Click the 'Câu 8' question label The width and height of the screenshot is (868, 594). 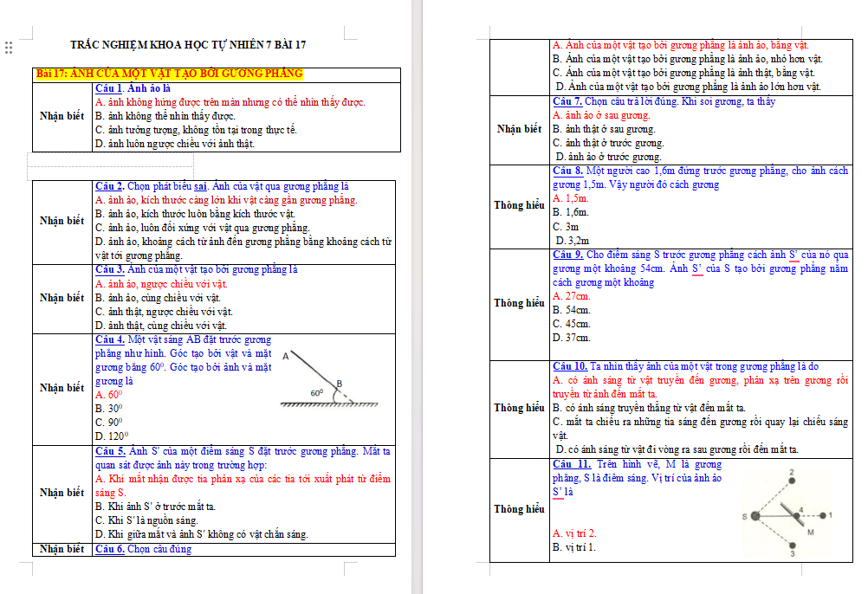click(567, 171)
